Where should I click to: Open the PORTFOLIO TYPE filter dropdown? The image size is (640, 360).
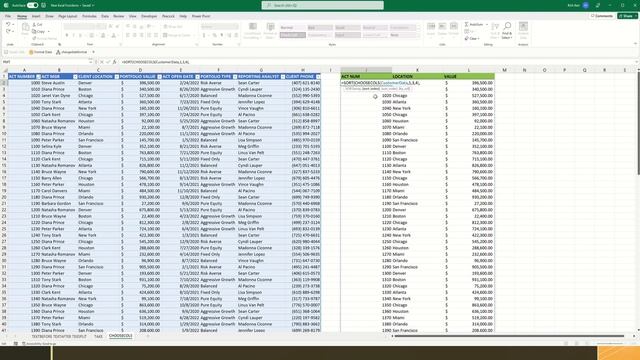tap(235, 77)
